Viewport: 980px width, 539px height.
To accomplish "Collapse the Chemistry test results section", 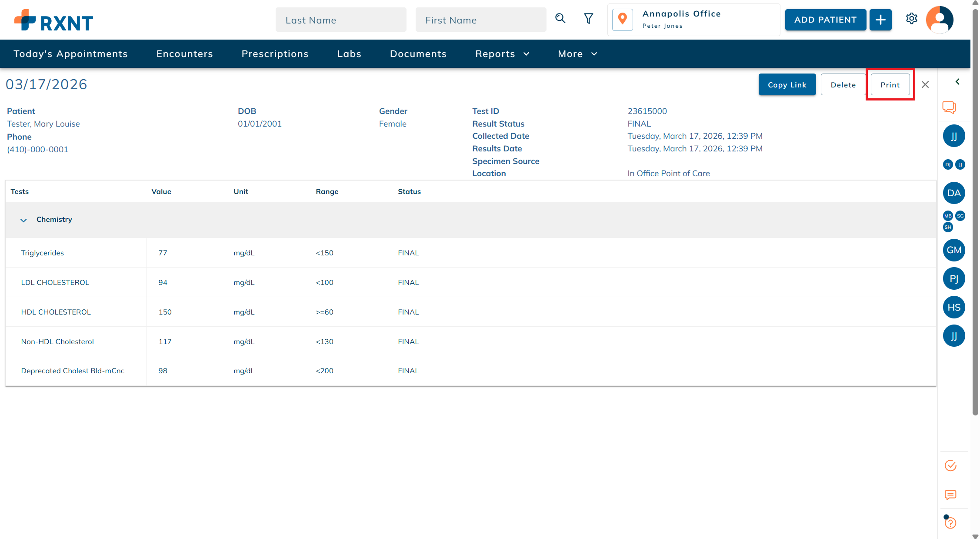I will [24, 220].
